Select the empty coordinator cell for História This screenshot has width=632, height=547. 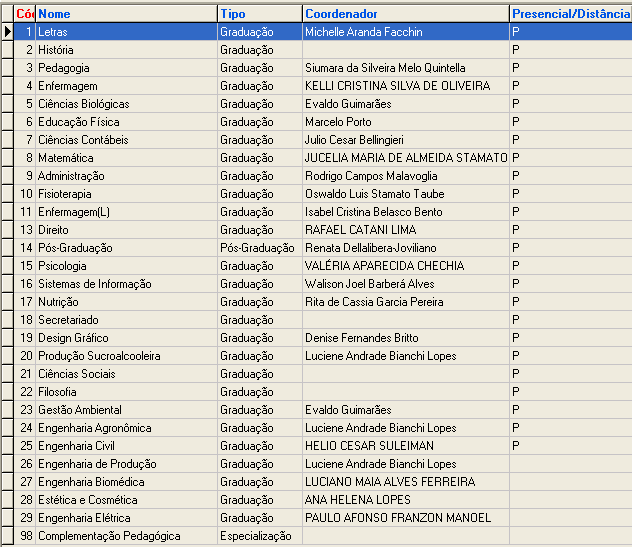[x=405, y=50]
